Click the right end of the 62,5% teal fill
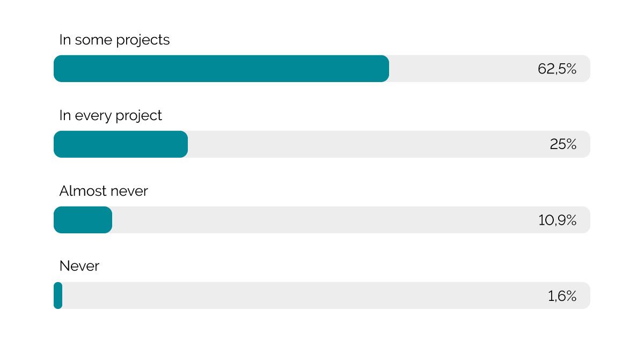The image size is (644, 354). pyautogui.click(x=385, y=69)
